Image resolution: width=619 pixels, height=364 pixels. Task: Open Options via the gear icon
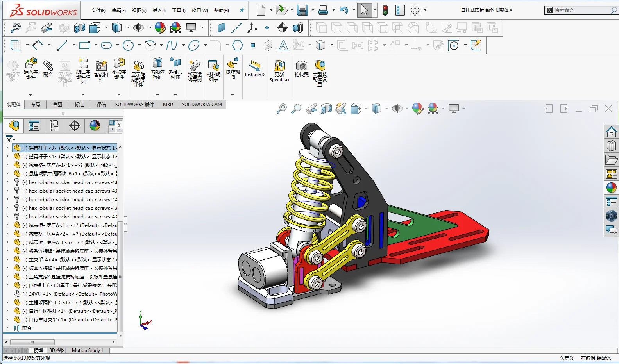(x=415, y=10)
